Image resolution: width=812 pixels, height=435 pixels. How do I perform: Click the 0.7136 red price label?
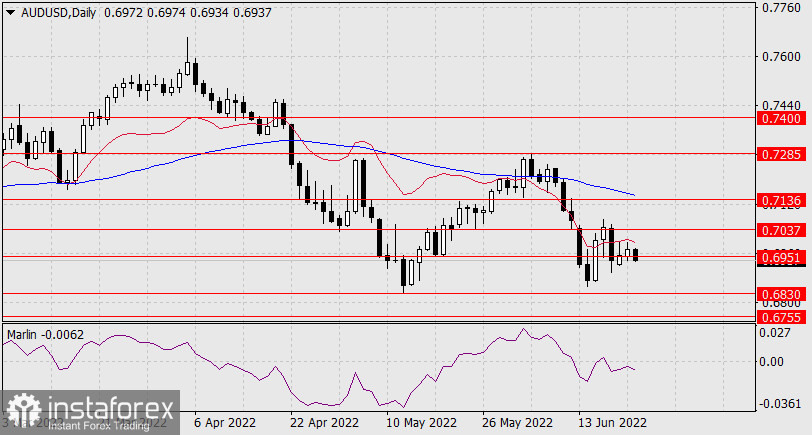[x=781, y=200]
